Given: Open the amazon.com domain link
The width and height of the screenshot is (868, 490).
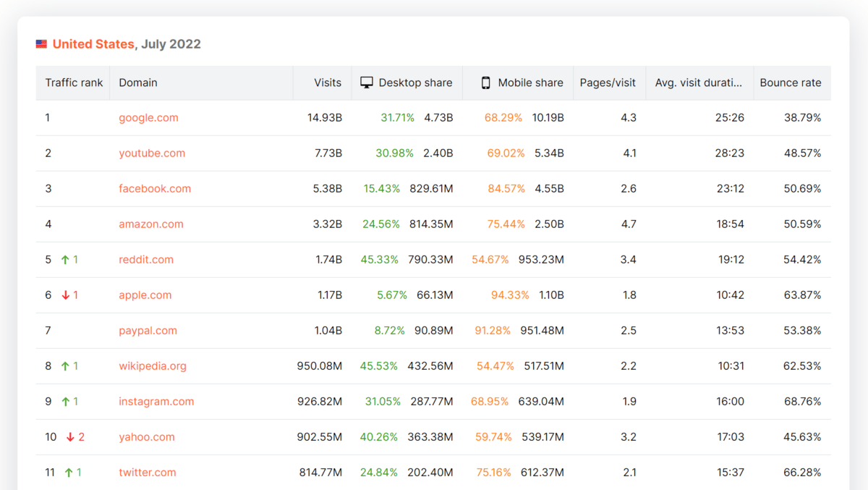Looking at the screenshot, I should [x=151, y=224].
